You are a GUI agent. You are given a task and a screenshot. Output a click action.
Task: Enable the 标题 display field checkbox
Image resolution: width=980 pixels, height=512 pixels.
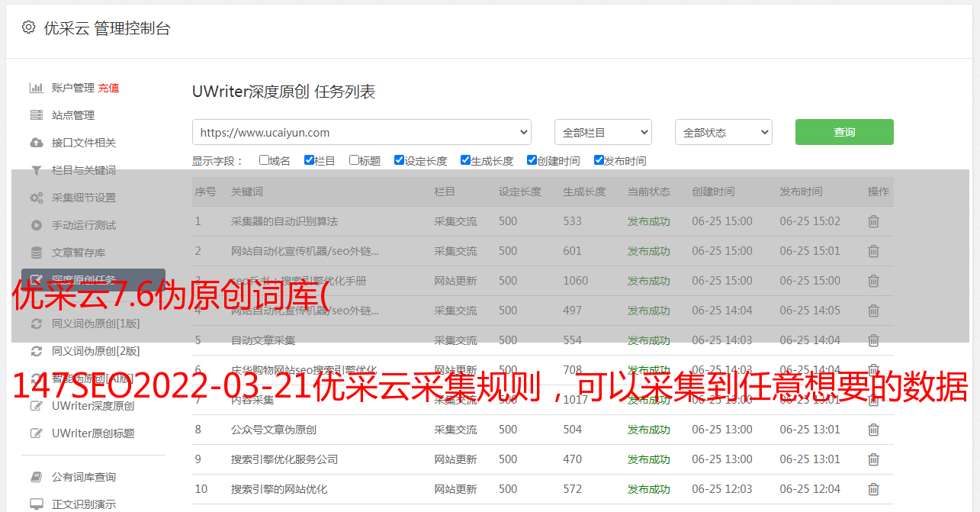coord(354,160)
